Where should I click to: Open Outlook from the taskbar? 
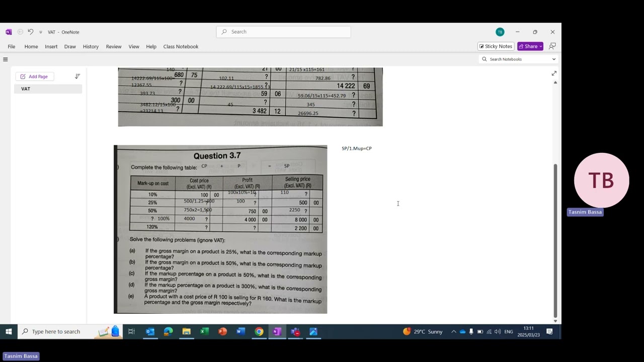[150, 331]
